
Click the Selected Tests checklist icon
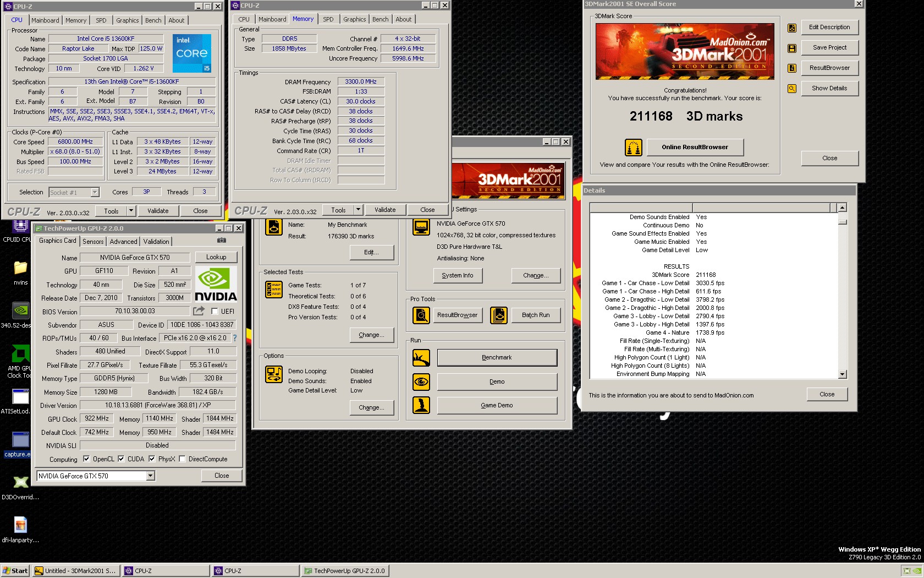274,289
